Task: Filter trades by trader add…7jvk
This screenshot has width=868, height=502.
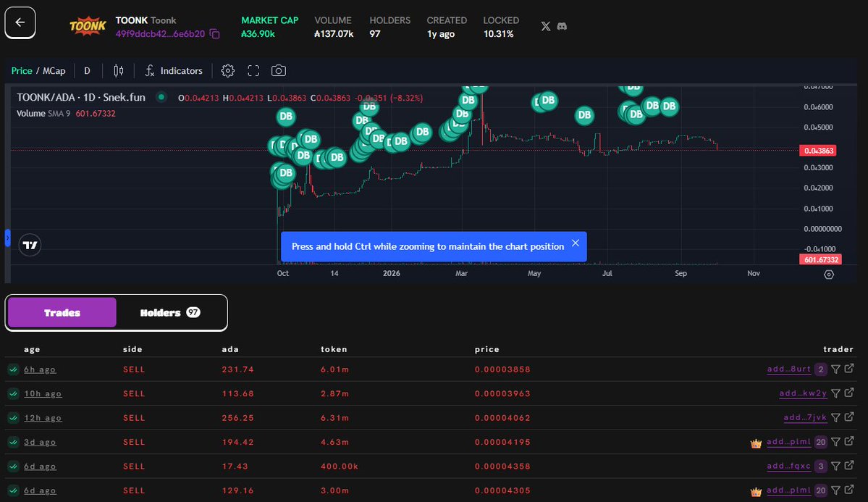Action: click(836, 417)
